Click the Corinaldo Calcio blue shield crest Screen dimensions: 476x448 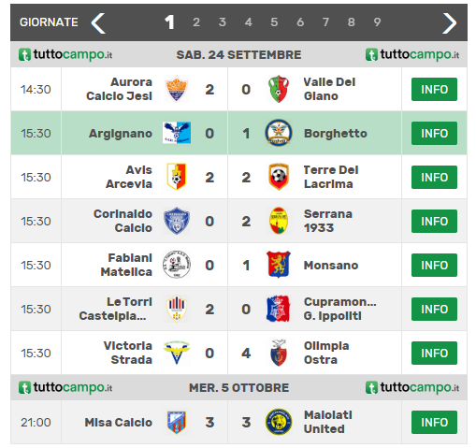click(x=177, y=221)
